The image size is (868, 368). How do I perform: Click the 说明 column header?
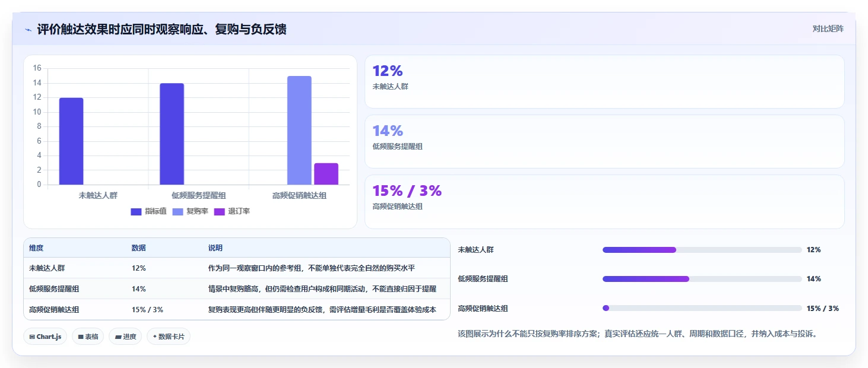[216, 248]
